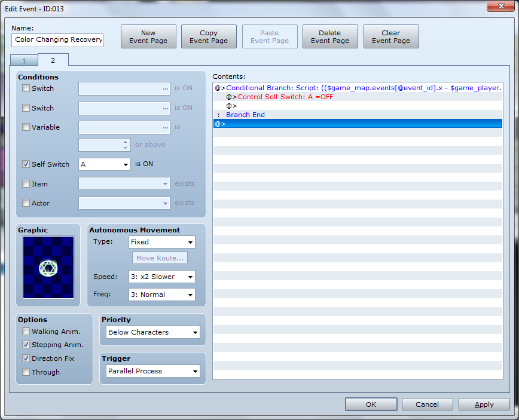The height and width of the screenshot is (420, 519).
Task: Select the highlighted empty command line
Action: (x=358, y=123)
